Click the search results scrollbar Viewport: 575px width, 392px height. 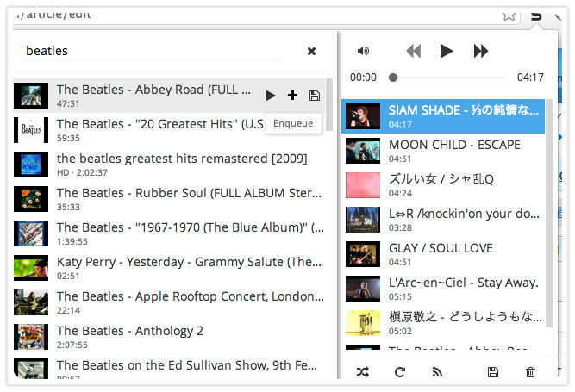[329, 105]
